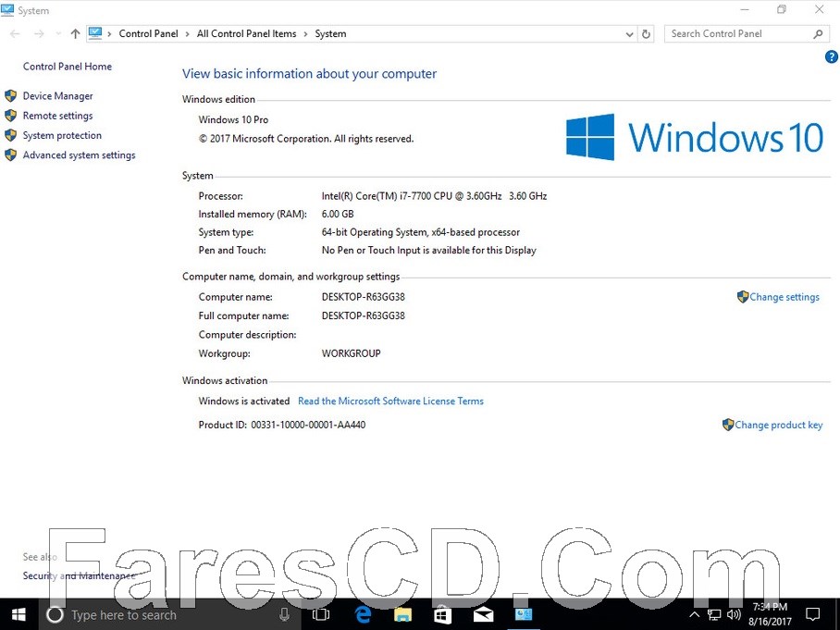
Task: Click the taskbar clock showing 7:34 PM
Action: [x=770, y=614]
